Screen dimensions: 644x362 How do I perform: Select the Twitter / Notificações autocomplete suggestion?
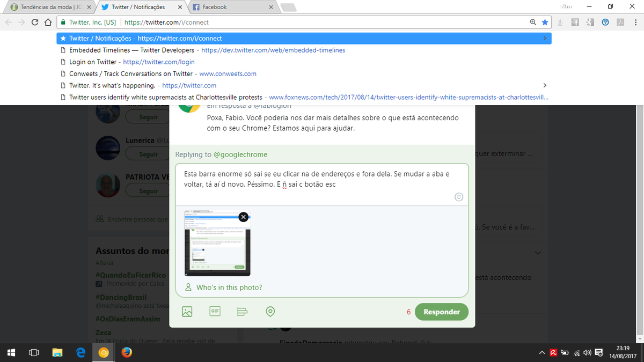304,39
